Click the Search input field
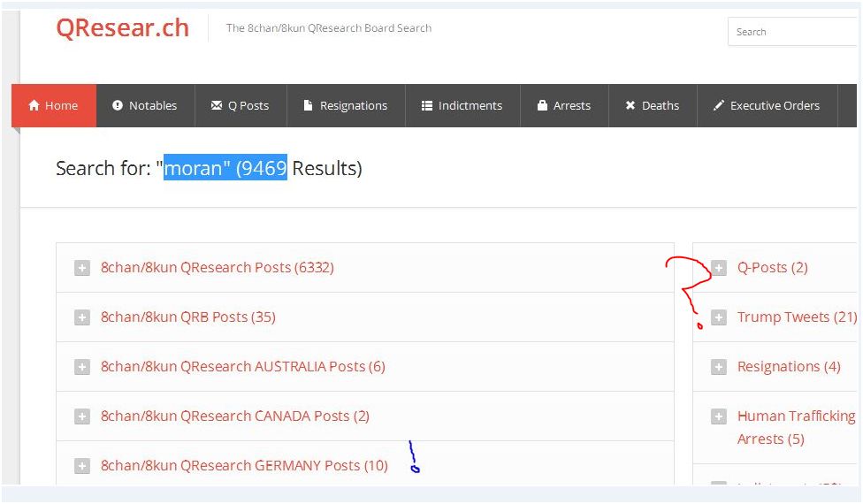The height and width of the screenshot is (504, 863). [792, 32]
